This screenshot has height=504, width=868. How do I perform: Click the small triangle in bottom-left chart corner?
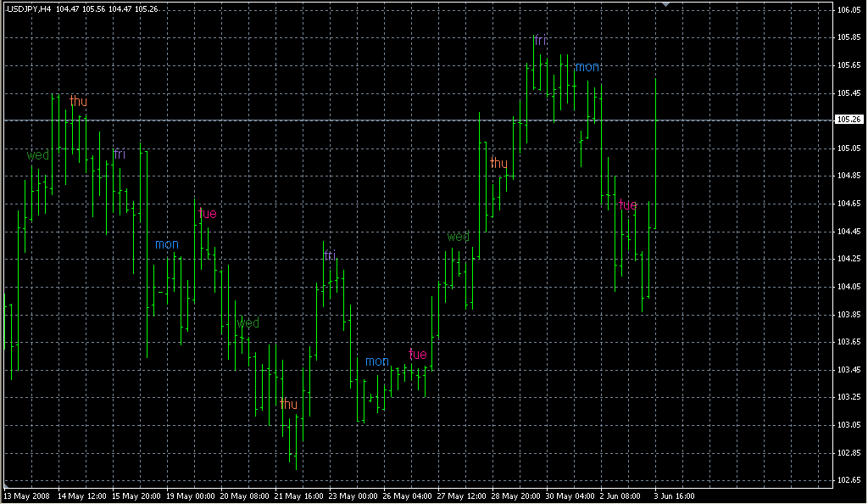6,485
